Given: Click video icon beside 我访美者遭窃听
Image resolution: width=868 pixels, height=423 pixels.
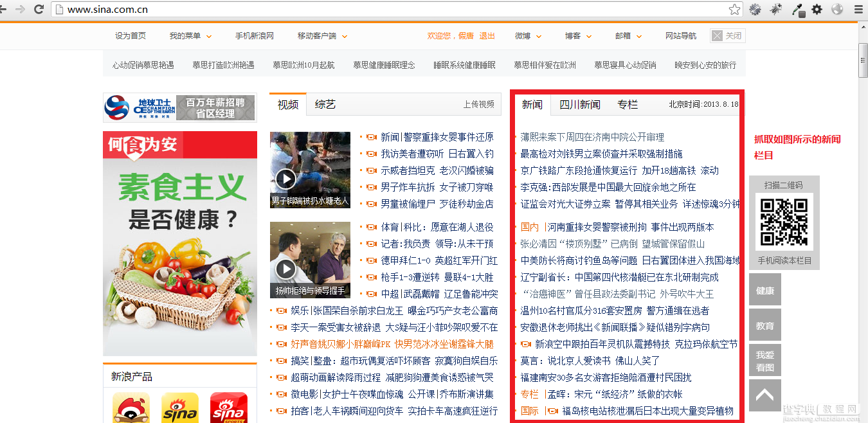Looking at the screenshot, I should click(x=371, y=154).
